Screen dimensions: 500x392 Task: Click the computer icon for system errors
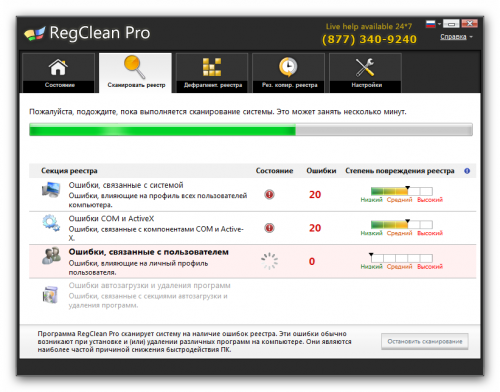[51, 190]
